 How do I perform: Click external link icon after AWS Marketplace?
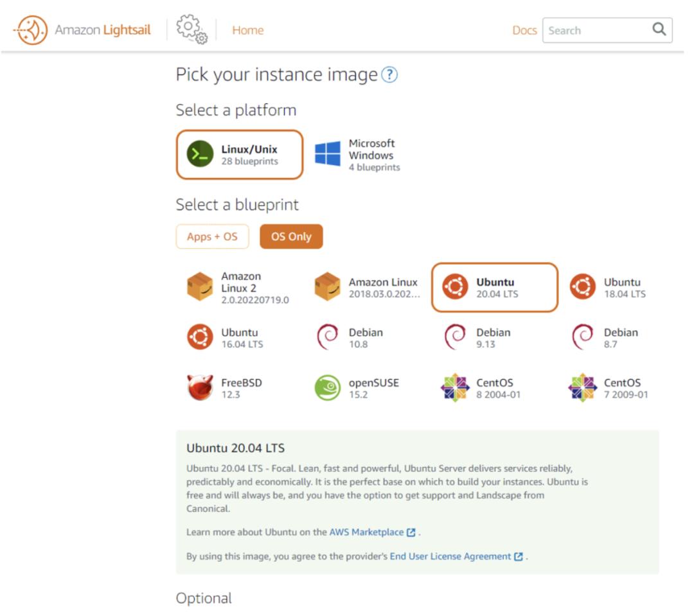pyautogui.click(x=411, y=532)
